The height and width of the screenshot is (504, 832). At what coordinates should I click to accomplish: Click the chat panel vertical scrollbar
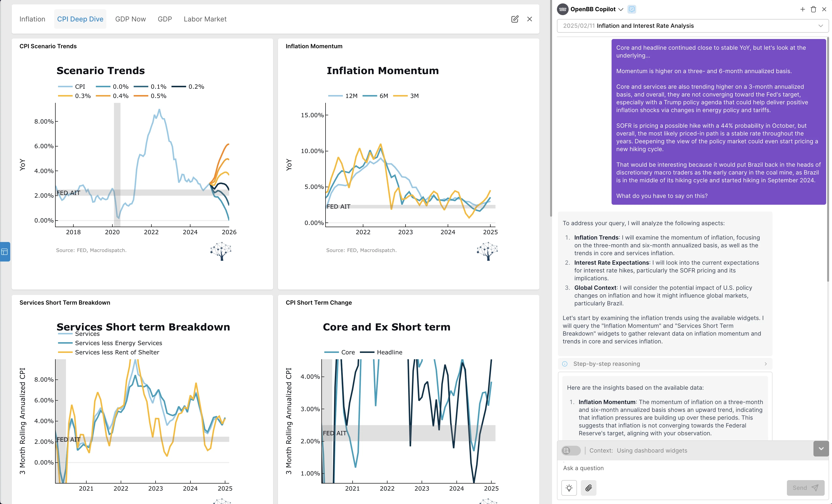828,159
